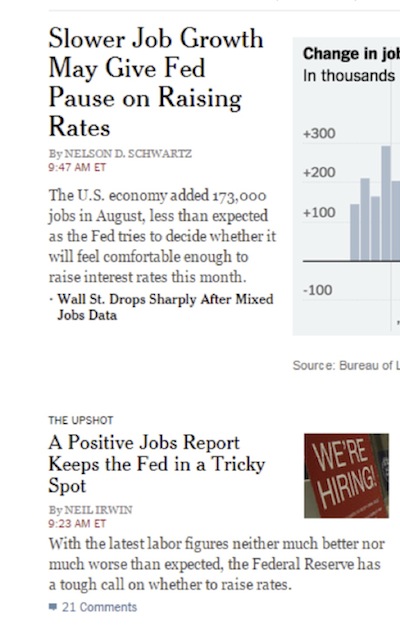Click the 'Change in jobs' chart title
The width and height of the screenshot is (400, 625).
pos(351,54)
